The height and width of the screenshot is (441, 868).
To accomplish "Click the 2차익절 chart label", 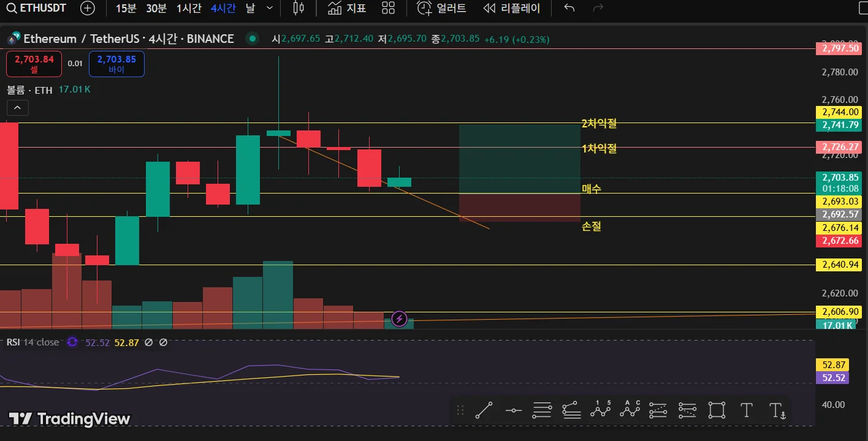I will pyautogui.click(x=599, y=123).
